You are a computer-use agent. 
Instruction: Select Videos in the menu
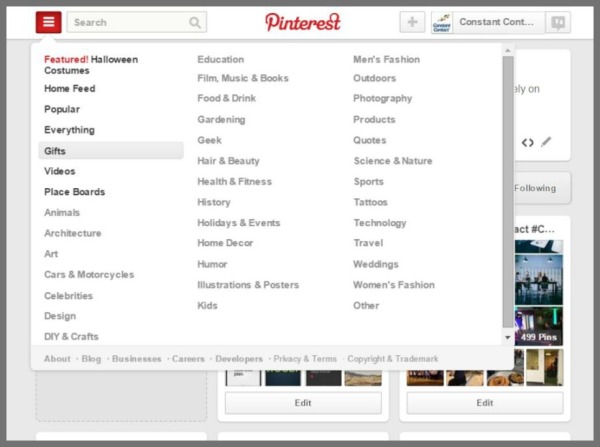pos(60,171)
